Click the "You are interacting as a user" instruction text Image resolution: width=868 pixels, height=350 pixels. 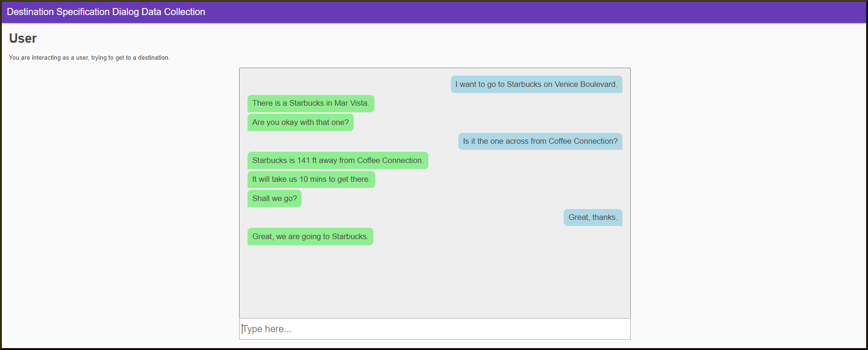pyautogui.click(x=89, y=58)
